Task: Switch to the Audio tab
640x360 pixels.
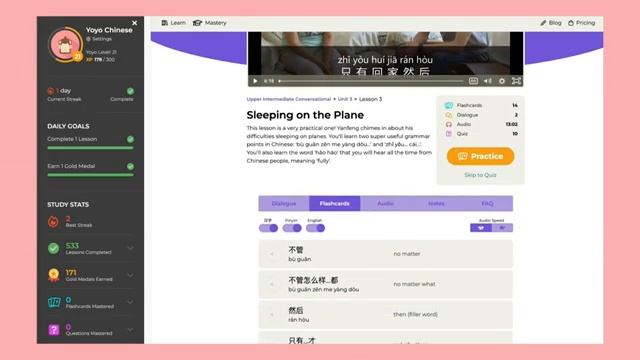Action: (385, 203)
